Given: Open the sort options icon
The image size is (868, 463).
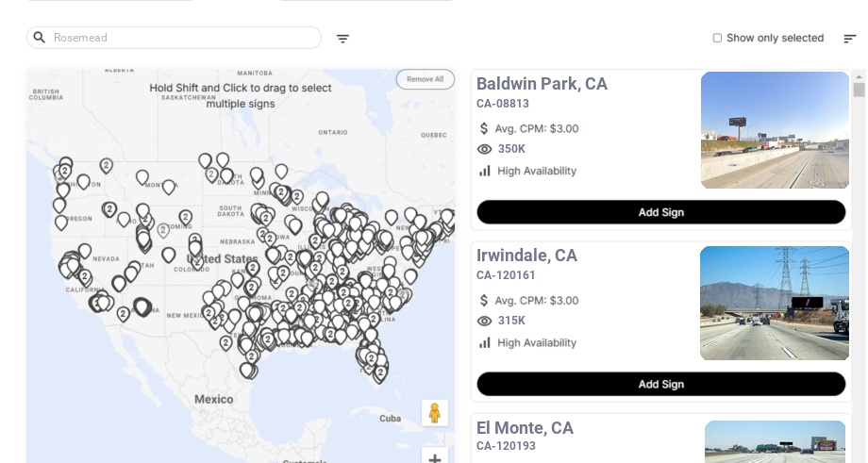Looking at the screenshot, I should click(849, 39).
